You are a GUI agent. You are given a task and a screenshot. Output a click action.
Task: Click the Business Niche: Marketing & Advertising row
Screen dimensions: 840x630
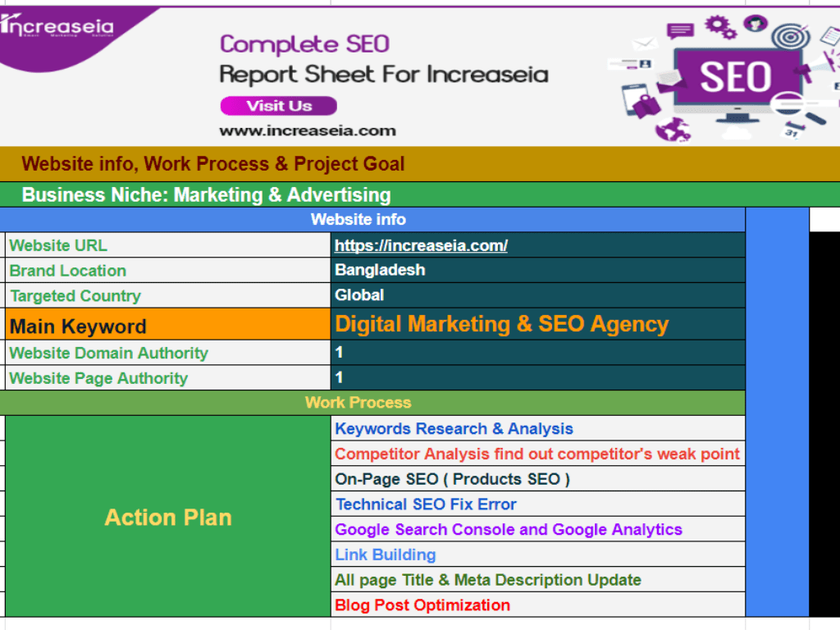206,195
